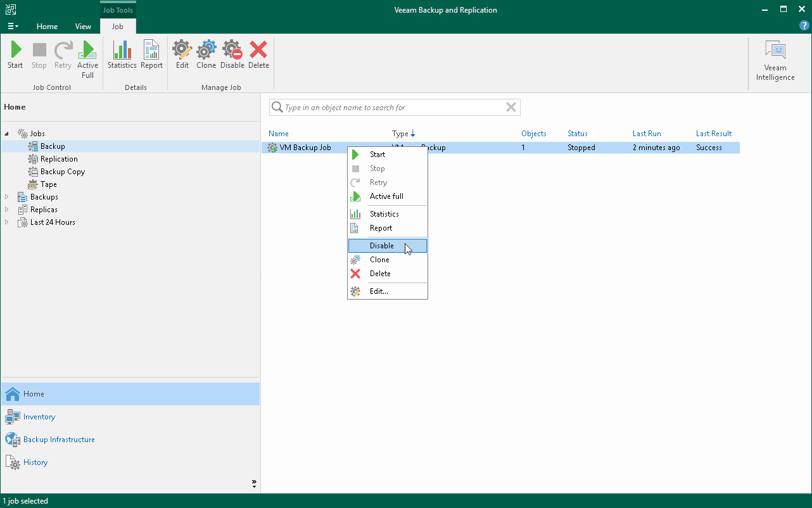Sort by the Objects column header
Screen dimensions: 812x508
(x=534, y=134)
